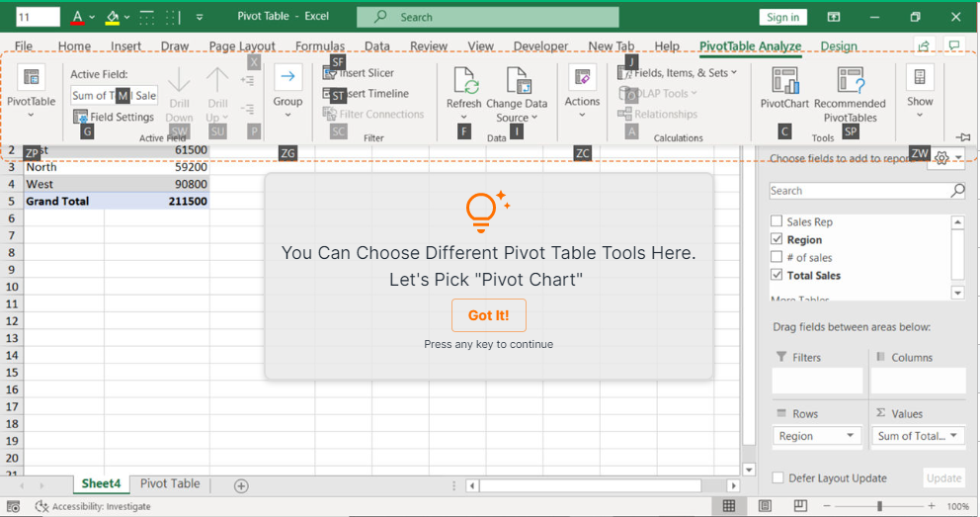
Task: Click the fill color bucket icon
Action: click(x=113, y=17)
